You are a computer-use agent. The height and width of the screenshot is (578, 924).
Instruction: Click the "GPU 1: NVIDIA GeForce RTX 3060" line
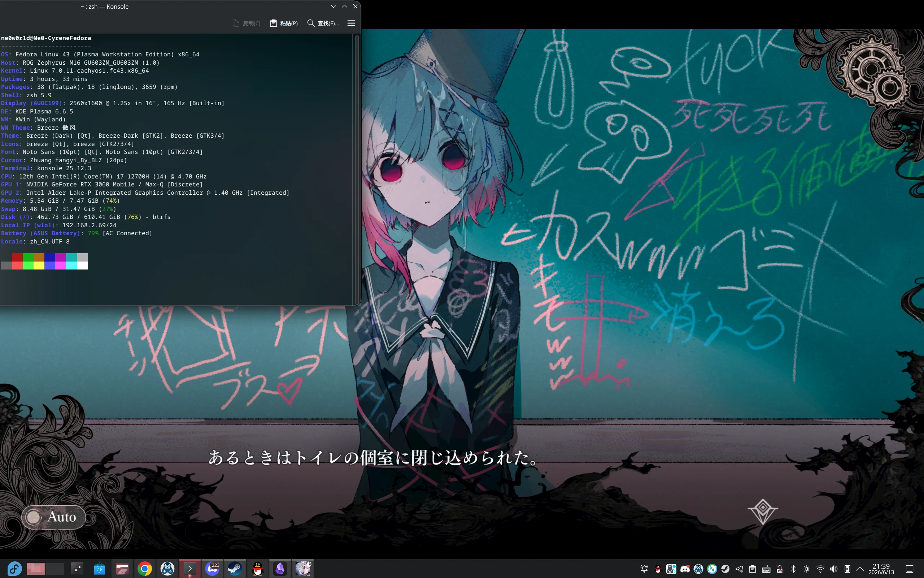point(102,184)
